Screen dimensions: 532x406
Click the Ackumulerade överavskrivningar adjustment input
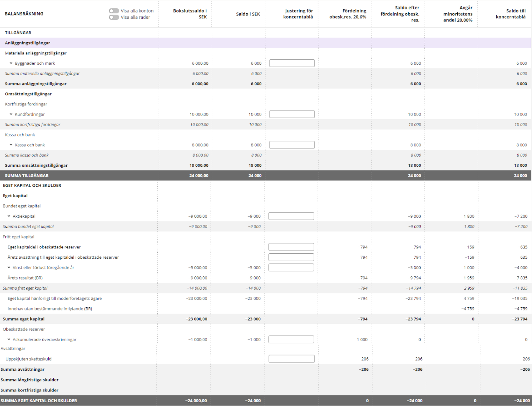[291, 339]
